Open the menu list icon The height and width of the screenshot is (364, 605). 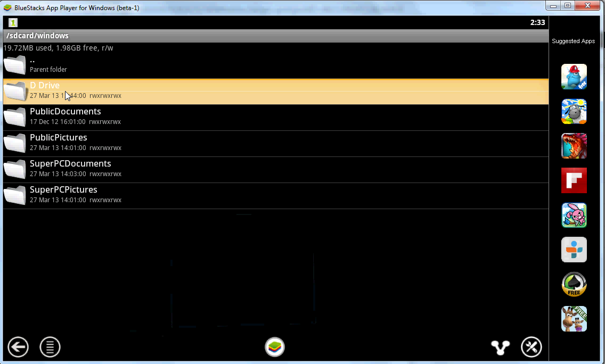click(x=50, y=347)
